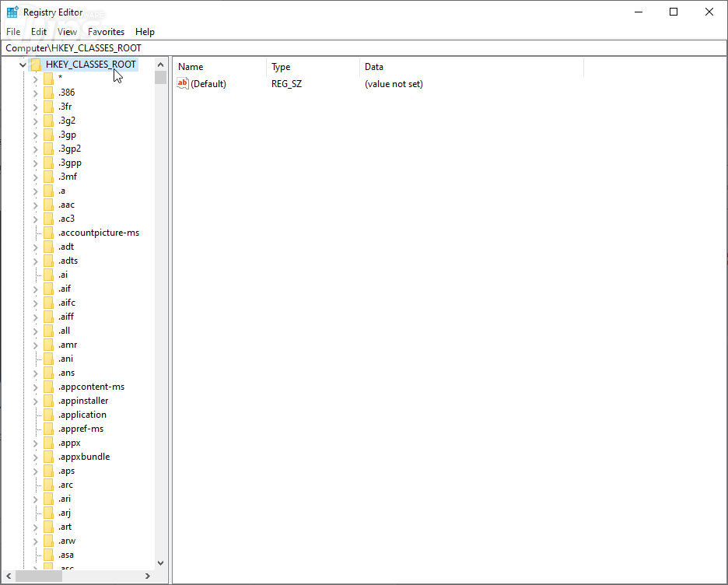Image resolution: width=728 pixels, height=585 pixels.
Task: Click the folder icon beside .3fr
Action: click(48, 107)
